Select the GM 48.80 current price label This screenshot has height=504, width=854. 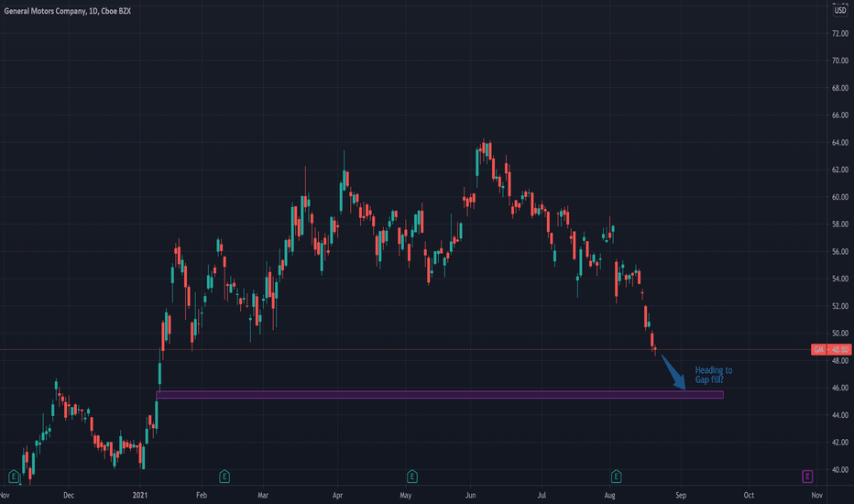tap(831, 349)
